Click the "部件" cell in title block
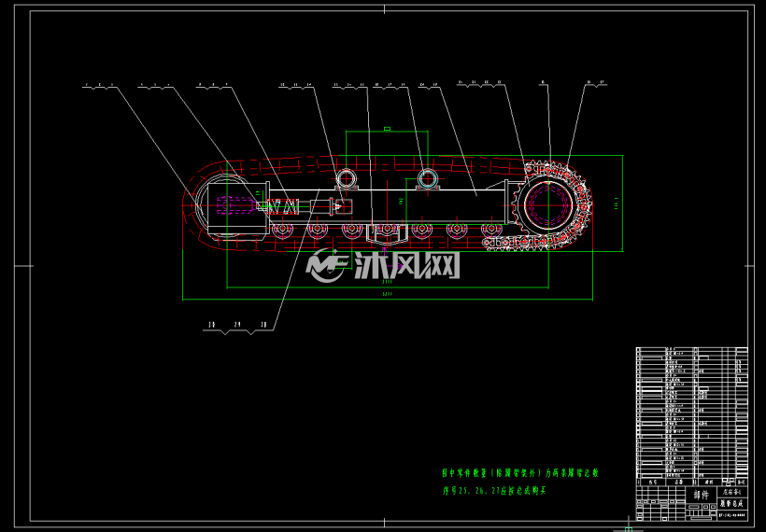Viewport: 766px width, 532px height. point(701,495)
